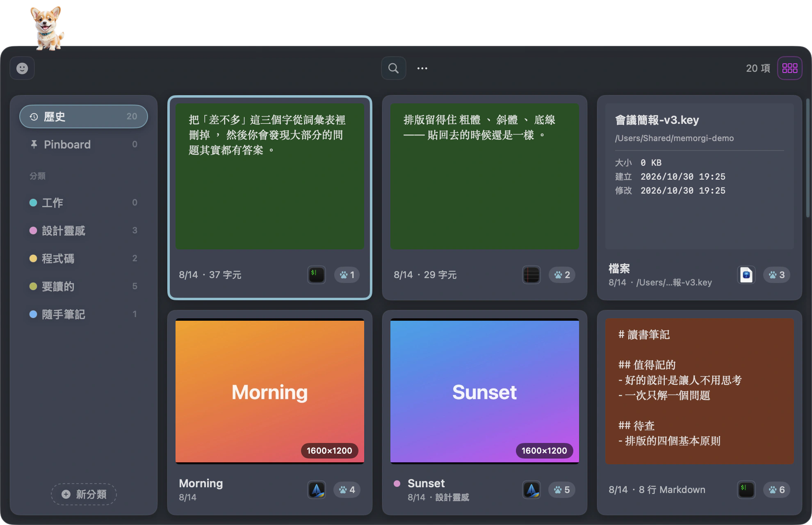
Task: Click the pink category dot beside Sunset title
Action: point(397,484)
